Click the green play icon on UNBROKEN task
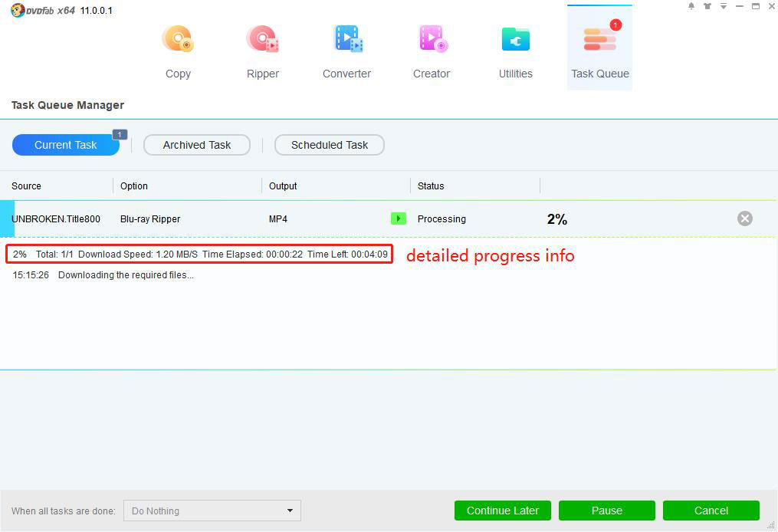778x532 pixels. point(399,218)
